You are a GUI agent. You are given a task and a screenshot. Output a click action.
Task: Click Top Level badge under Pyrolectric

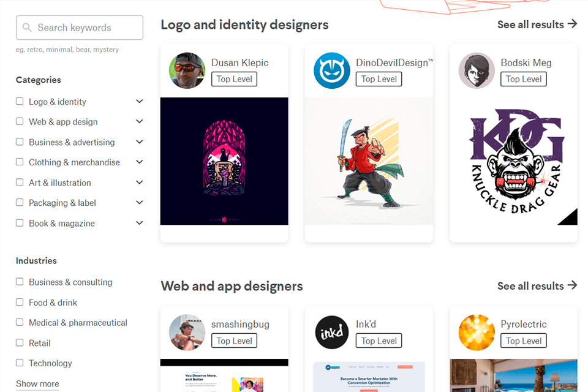pos(524,341)
